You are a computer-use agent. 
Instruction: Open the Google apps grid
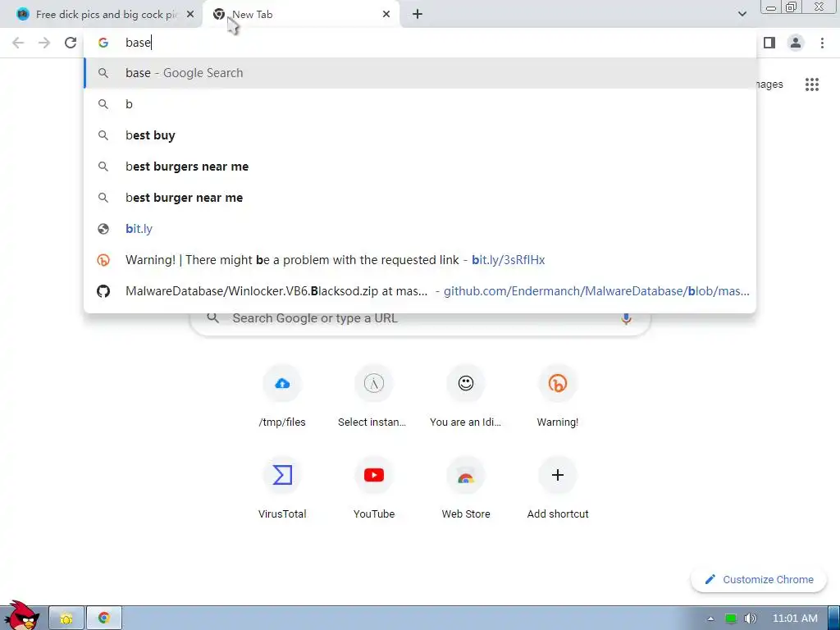pos(811,84)
